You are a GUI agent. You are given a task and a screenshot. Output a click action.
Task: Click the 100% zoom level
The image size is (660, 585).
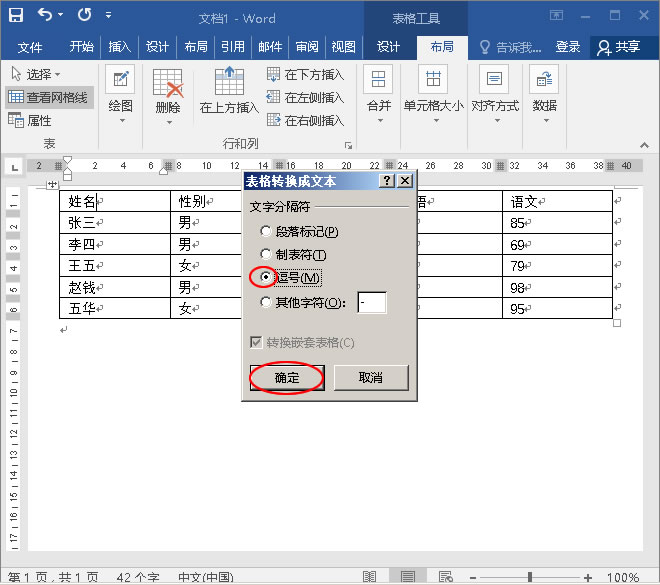(x=623, y=577)
